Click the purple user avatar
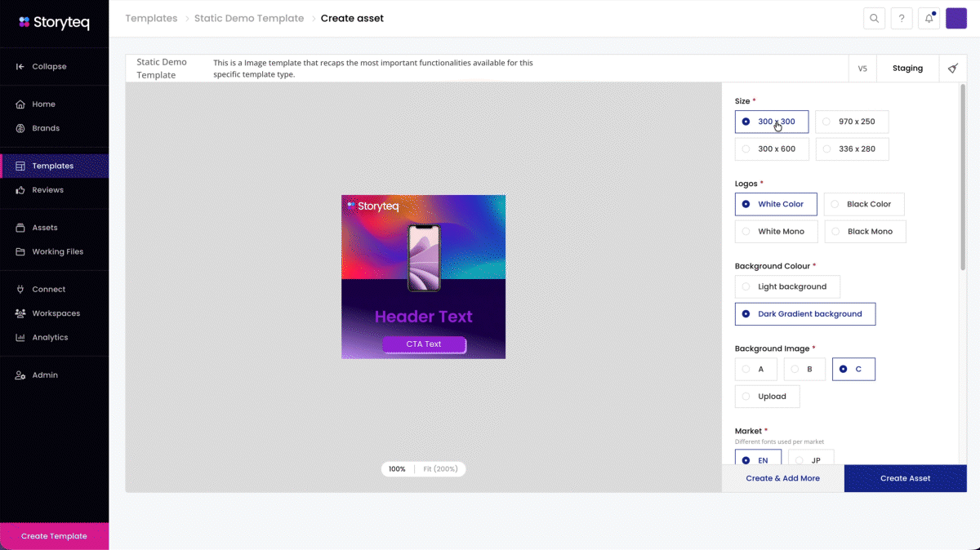The image size is (980, 550). (x=956, y=19)
